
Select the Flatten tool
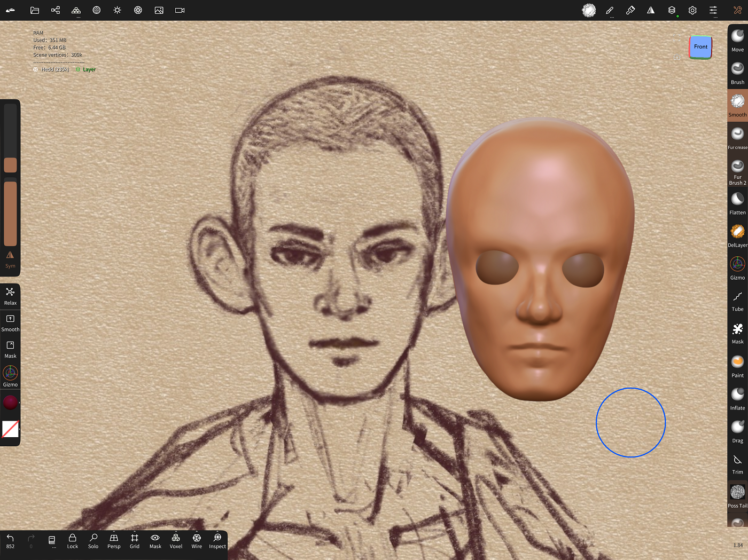click(x=737, y=203)
